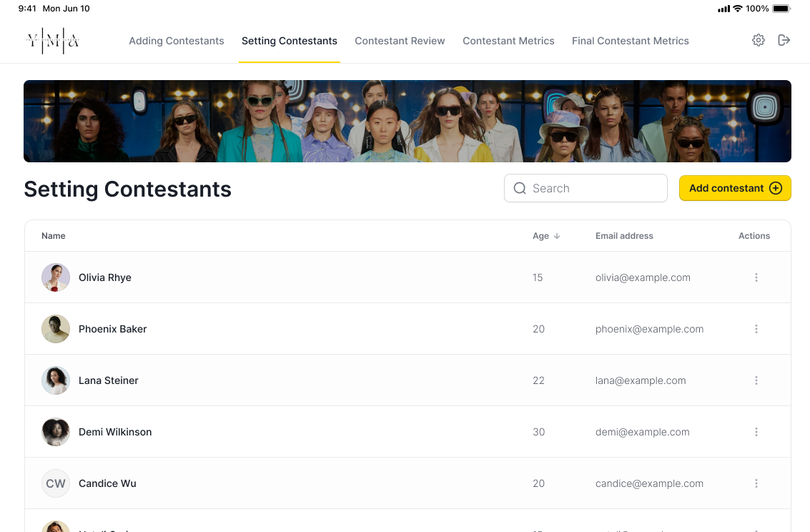
Task: Click the Age column header
Action: (541, 235)
